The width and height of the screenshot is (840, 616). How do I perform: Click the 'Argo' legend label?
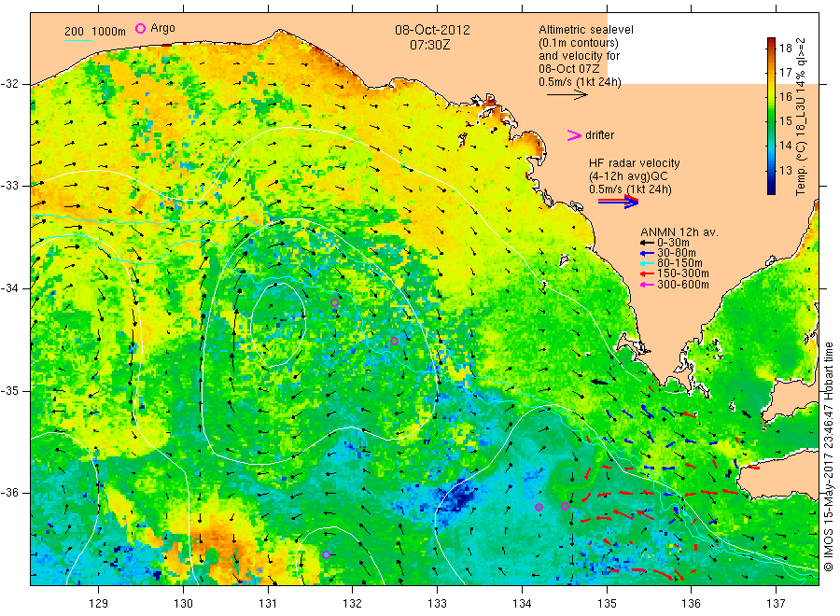162,28
